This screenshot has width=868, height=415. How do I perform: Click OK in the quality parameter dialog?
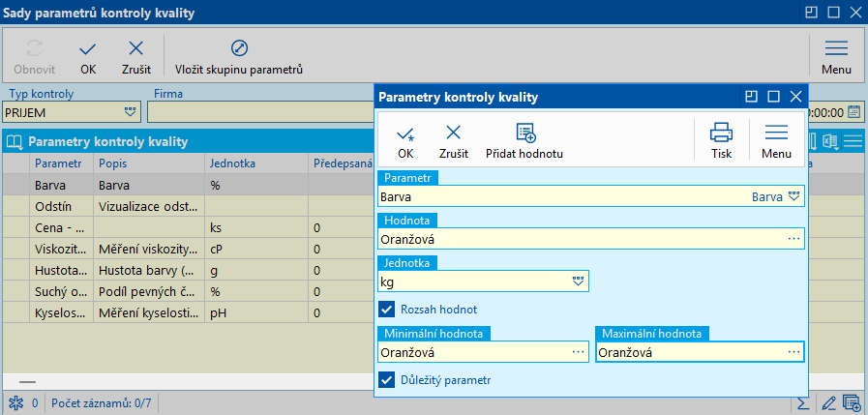(404, 139)
